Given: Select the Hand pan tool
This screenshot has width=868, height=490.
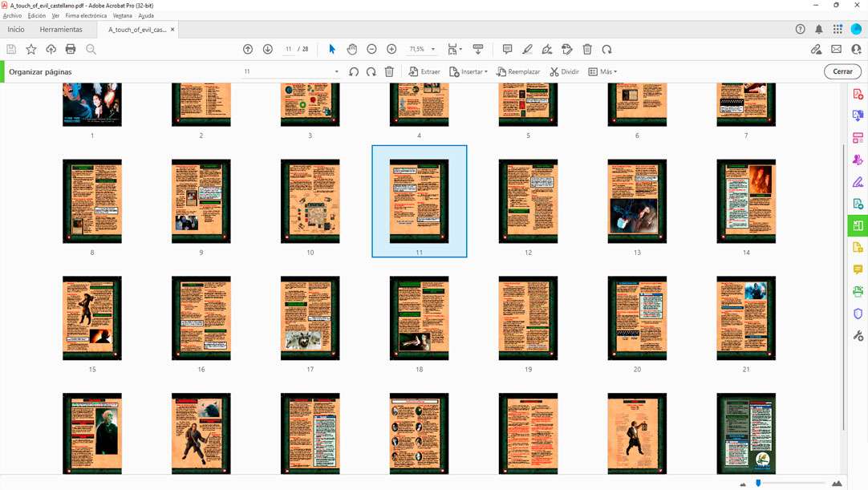Looking at the screenshot, I should (x=351, y=50).
